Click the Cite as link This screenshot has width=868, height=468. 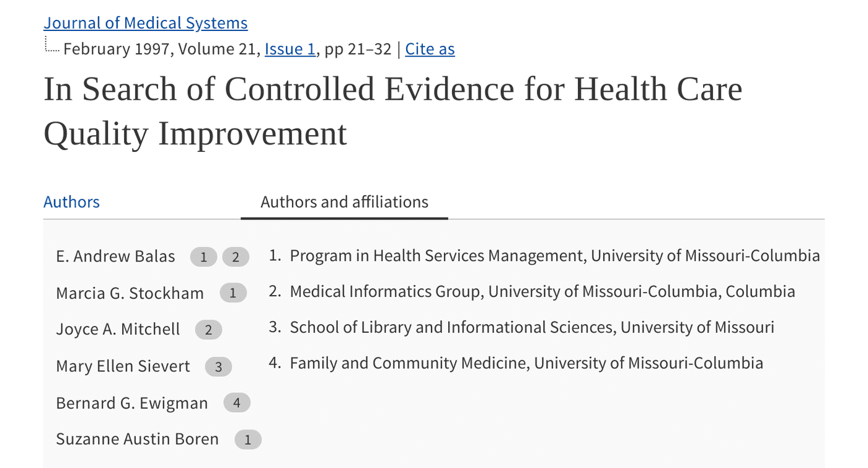[x=430, y=49]
